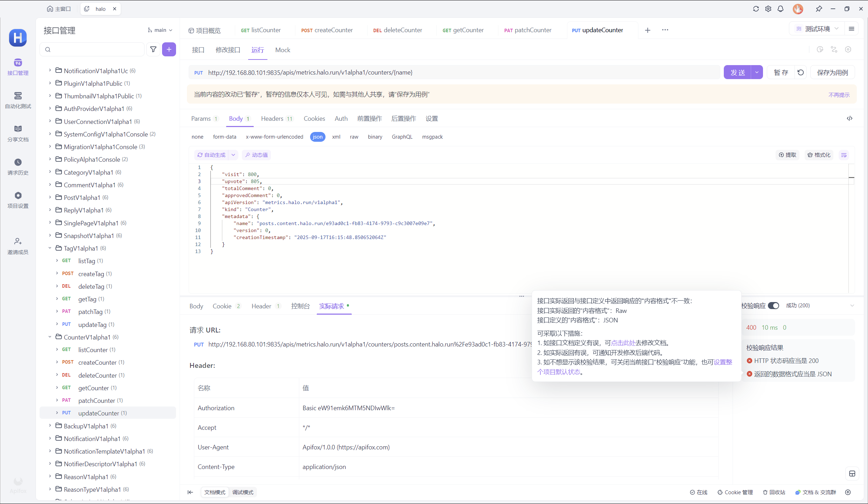Screen dimensions: 868x504
Task: Open notifications bell icon
Action: (780, 9)
